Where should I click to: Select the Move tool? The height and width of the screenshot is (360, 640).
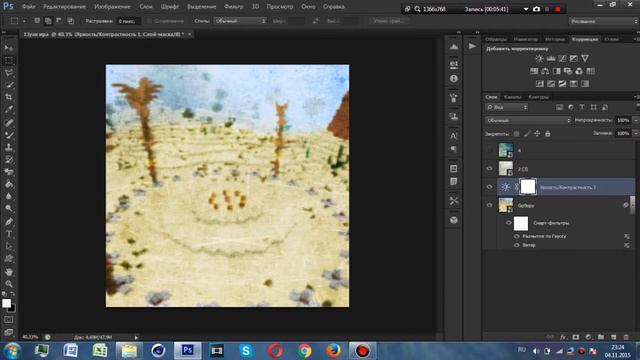(x=9, y=48)
